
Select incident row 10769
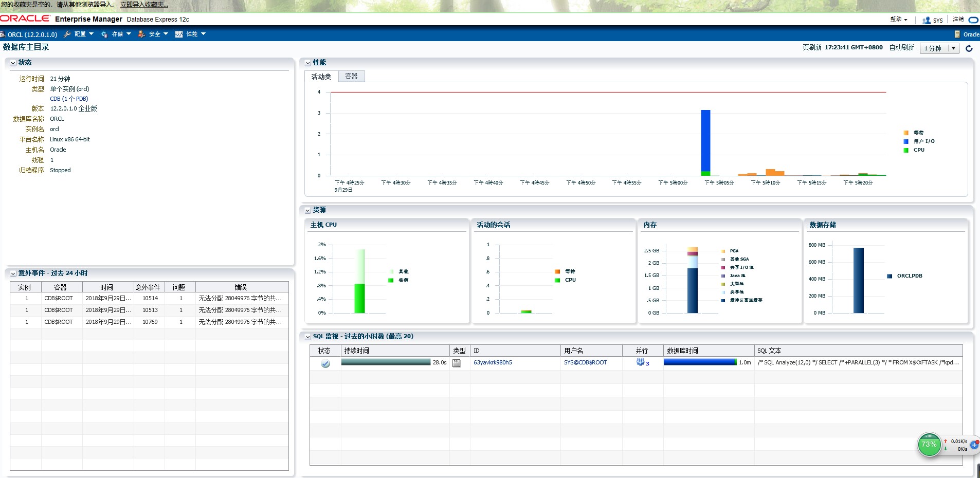pos(149,322)
